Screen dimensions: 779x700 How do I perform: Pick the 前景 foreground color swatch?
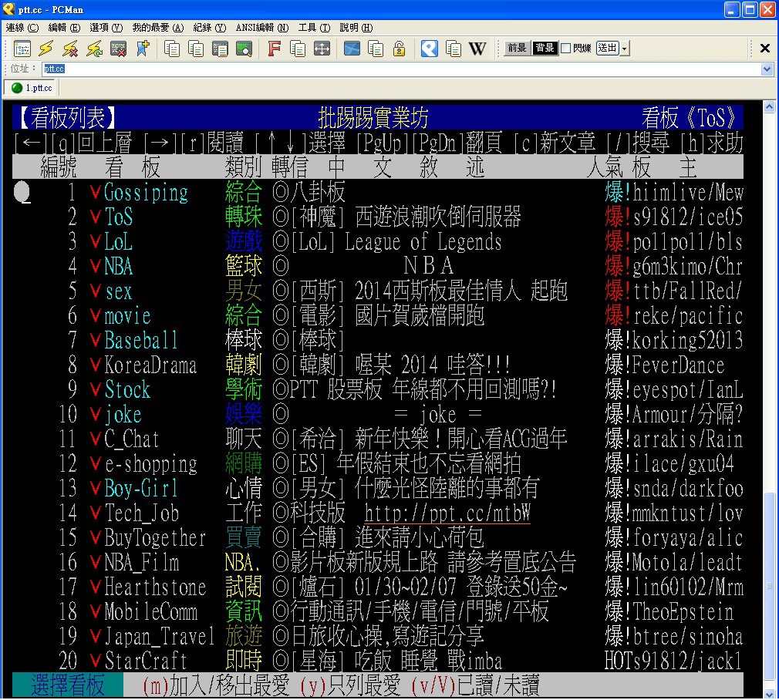517,48
